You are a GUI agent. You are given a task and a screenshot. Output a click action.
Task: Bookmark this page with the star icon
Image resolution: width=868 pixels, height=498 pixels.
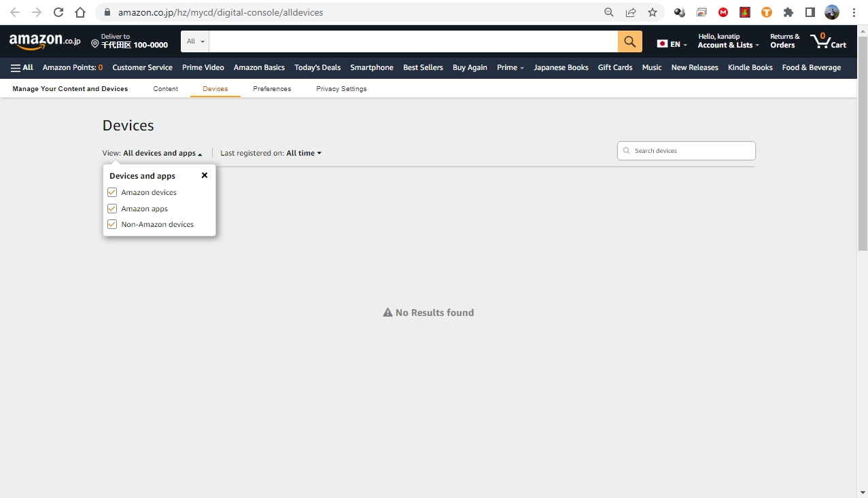653,12
